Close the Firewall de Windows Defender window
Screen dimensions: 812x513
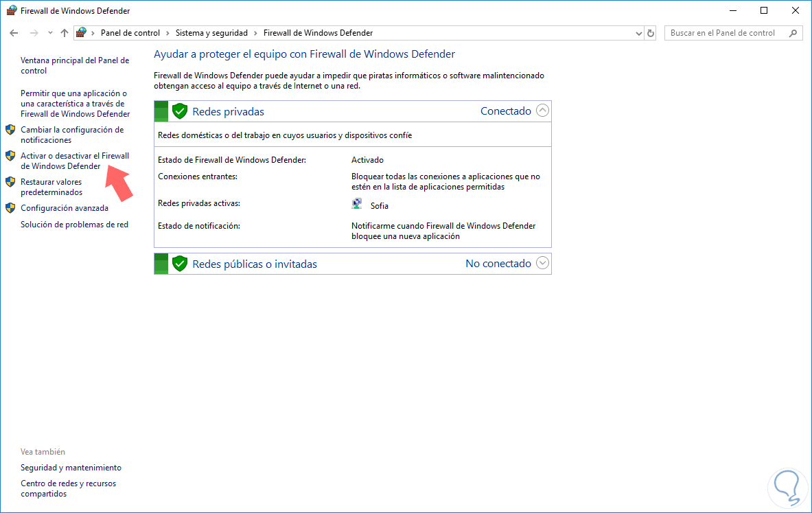[x=796, y=10]
